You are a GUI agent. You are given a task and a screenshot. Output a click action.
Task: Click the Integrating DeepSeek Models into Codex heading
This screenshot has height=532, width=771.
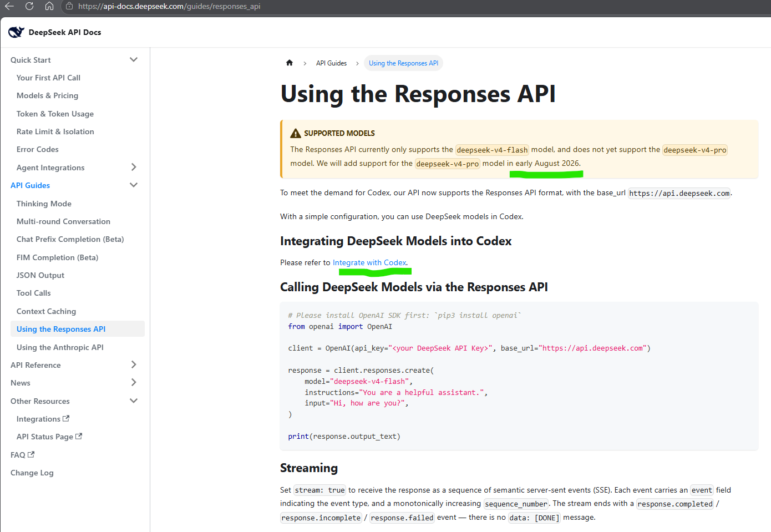click(x=396, y=241)
